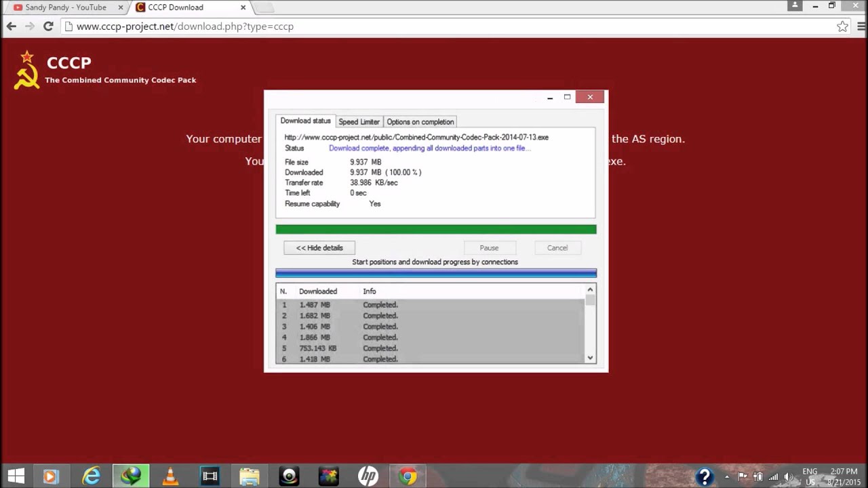This screenshot has height=488, width=868.
Task: Open File Explorer folder icon in taskbar
Action: 250,476
